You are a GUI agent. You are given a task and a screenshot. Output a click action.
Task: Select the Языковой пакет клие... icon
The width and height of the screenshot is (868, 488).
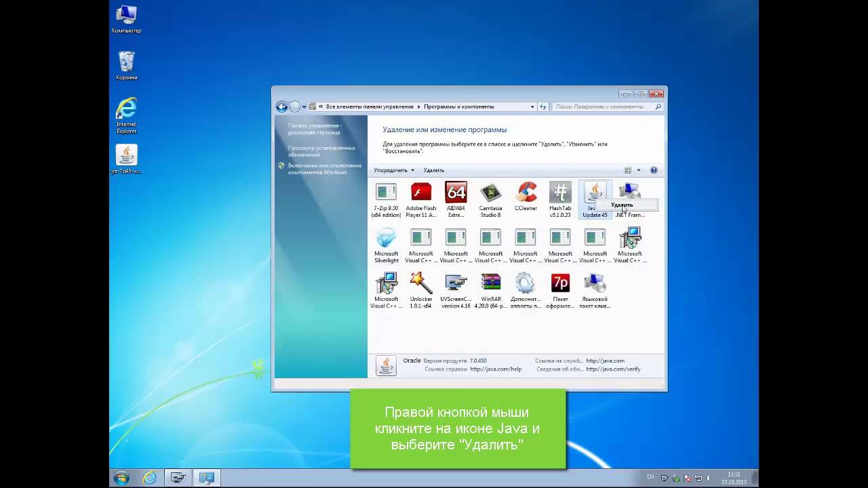(x=595, y=291)
